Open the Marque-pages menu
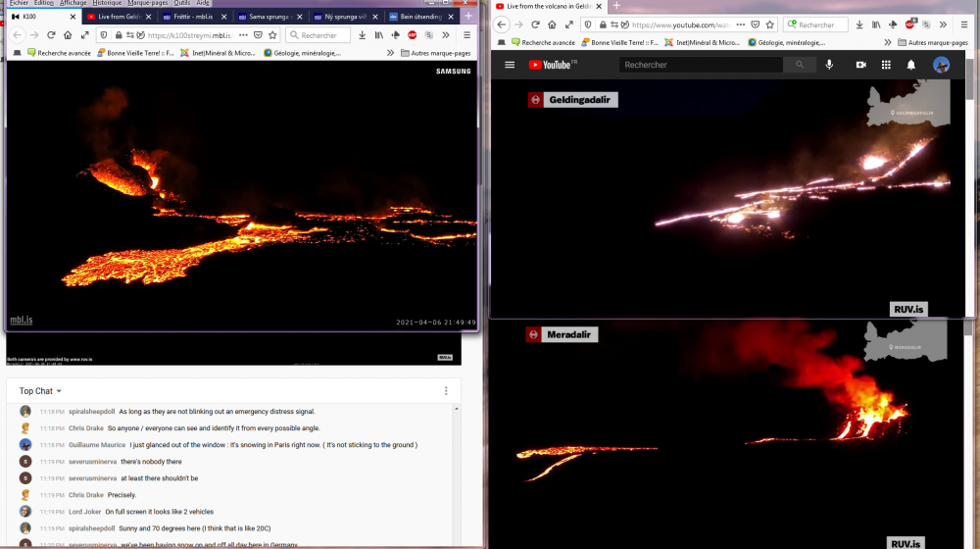 click(x=149, y=3)
